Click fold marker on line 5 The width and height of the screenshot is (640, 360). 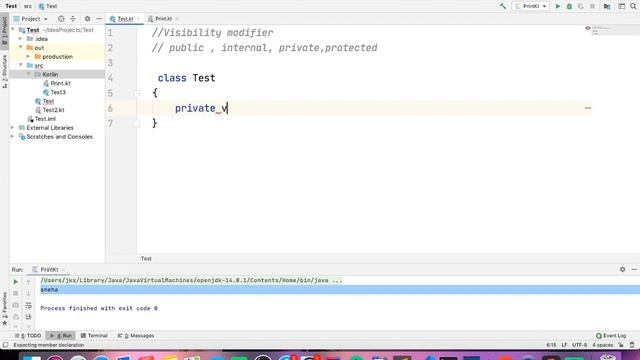137,93
